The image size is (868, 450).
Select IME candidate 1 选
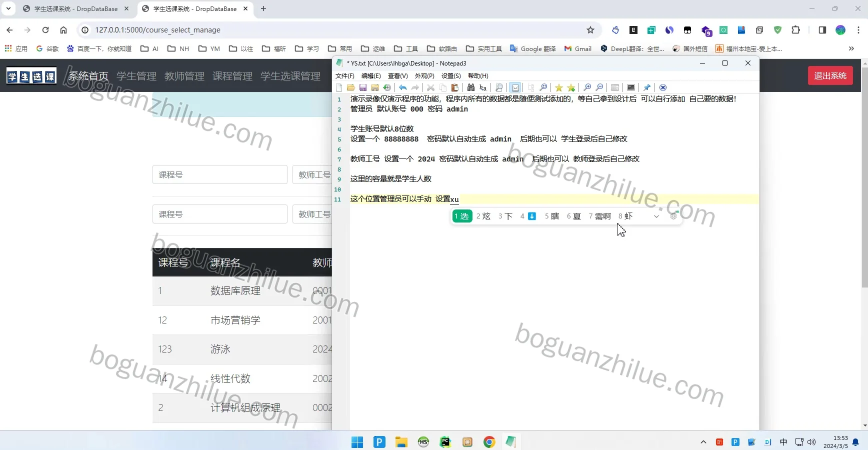point(462,216)
